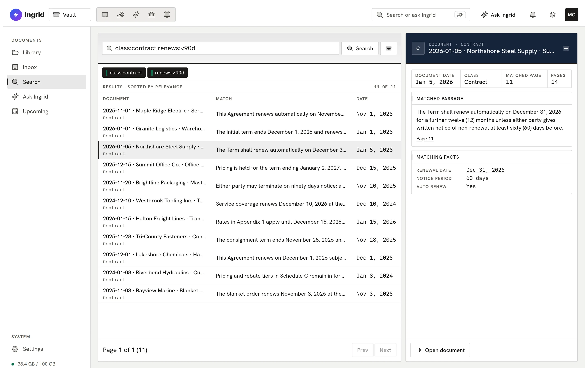Toggle dark mode moon icon

tap(552, 15)
